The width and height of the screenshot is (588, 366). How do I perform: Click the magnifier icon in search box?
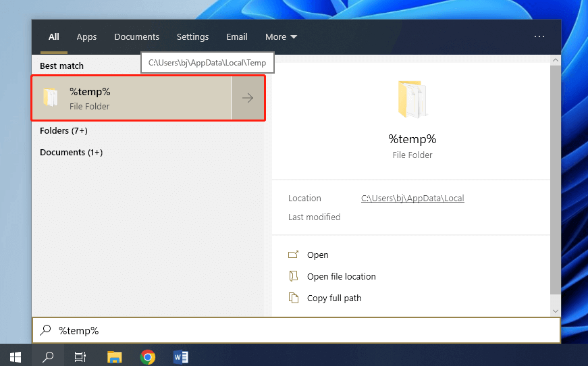(x=45, y=330)
